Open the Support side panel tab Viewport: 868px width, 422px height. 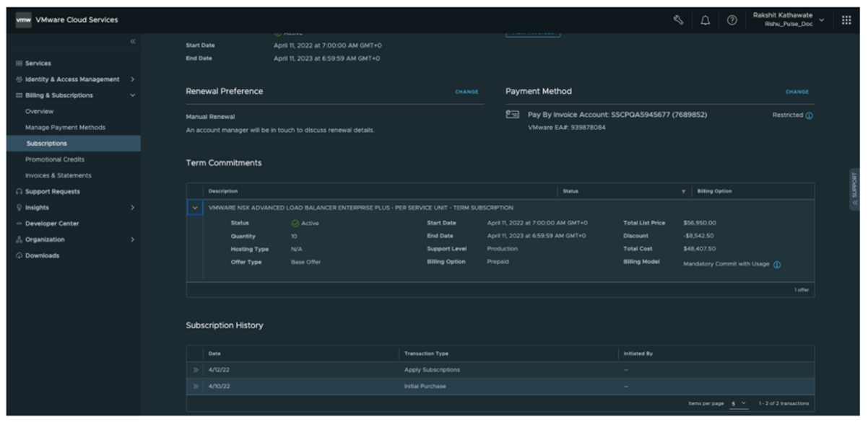click(x=856, y=189)
